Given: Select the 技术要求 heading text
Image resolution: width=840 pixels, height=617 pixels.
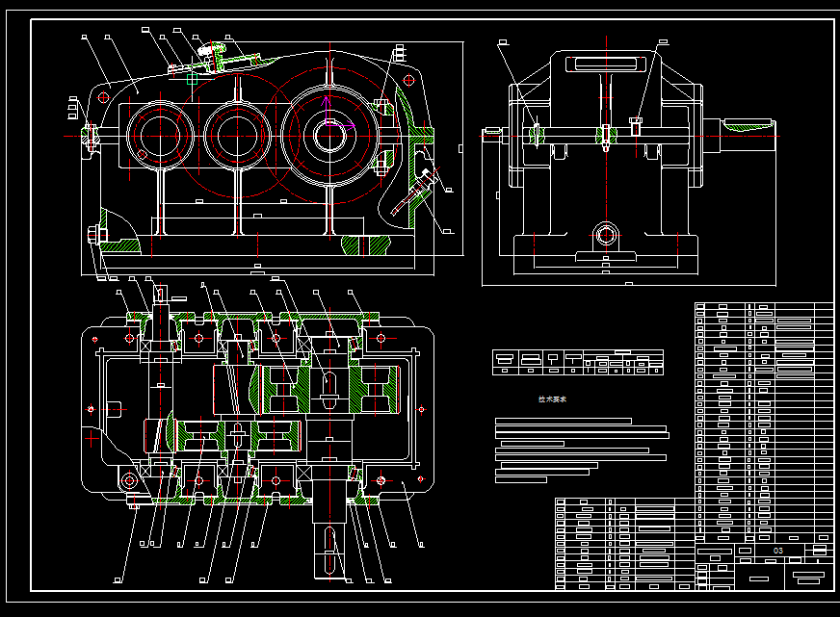Looking at the screenshot, I should pos(552,399).
